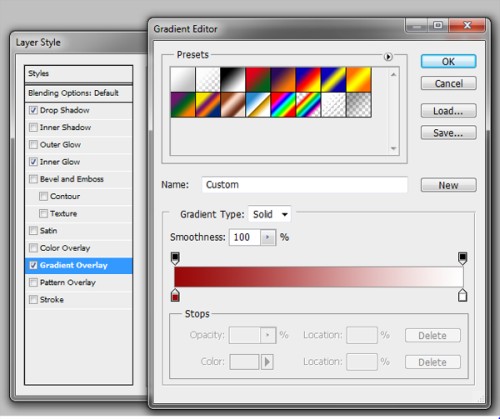
Task: Click the left opacity stop above gradient
Action: point(175,258)
